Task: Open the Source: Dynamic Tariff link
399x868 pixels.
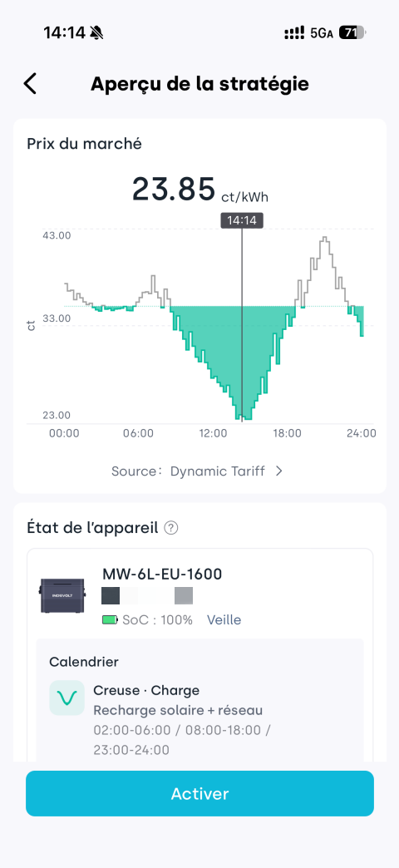Action: click(x=197, y=471)
